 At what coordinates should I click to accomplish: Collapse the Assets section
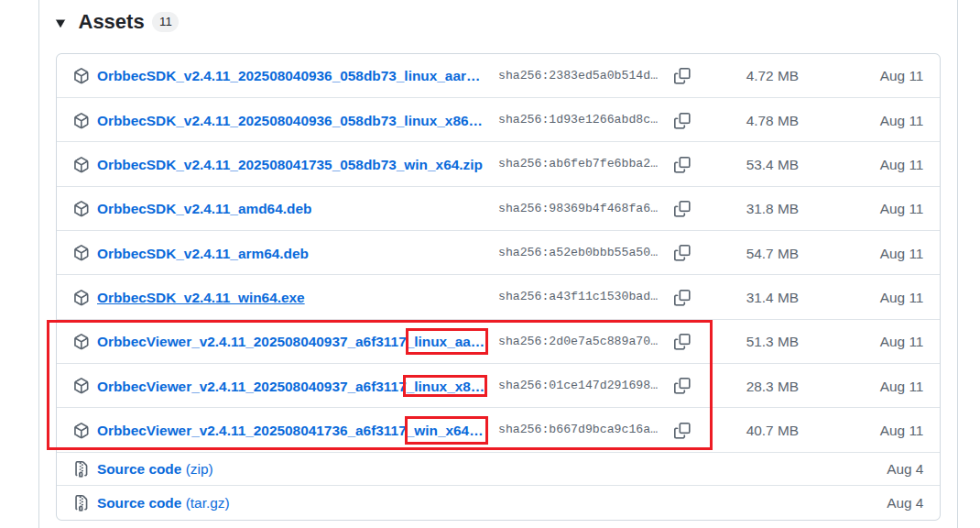[60, 21]
